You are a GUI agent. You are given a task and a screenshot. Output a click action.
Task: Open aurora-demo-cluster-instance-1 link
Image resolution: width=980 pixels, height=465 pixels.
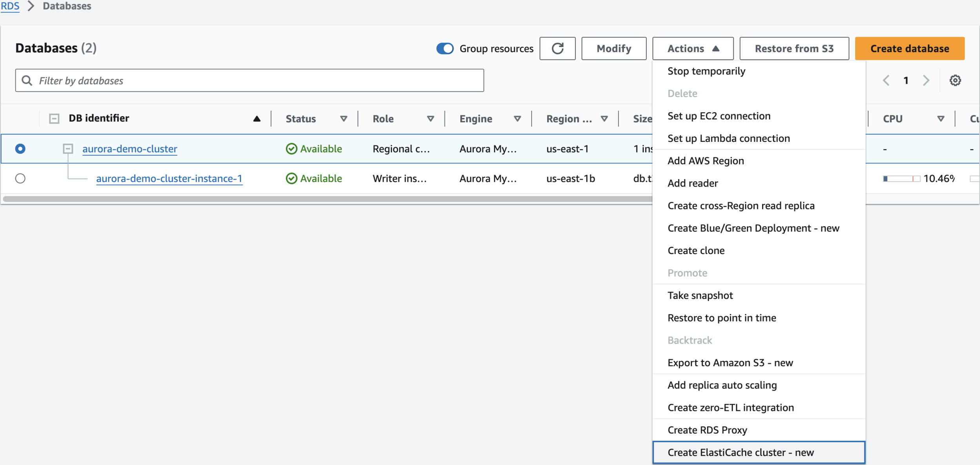pos(169,178)
